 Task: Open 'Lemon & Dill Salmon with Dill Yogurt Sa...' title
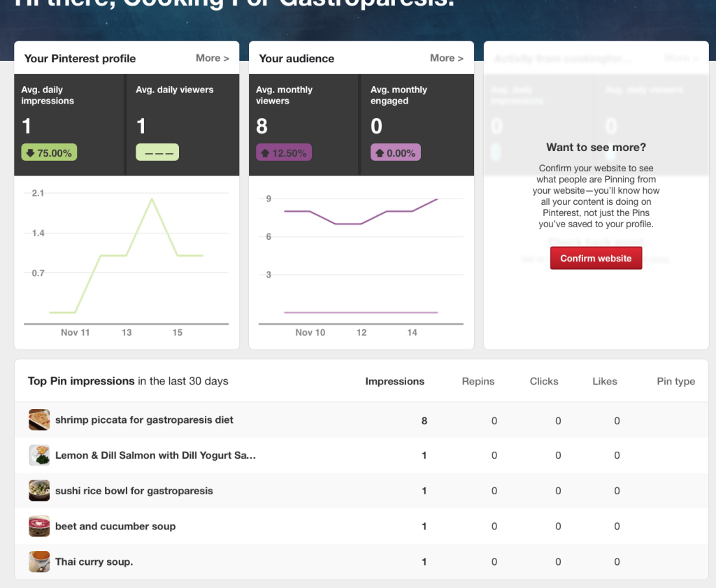tap(155, 455)
